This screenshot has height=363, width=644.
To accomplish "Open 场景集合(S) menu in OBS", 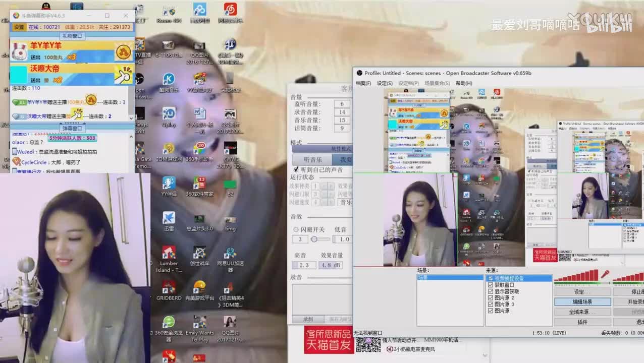I will pos(437,83).
